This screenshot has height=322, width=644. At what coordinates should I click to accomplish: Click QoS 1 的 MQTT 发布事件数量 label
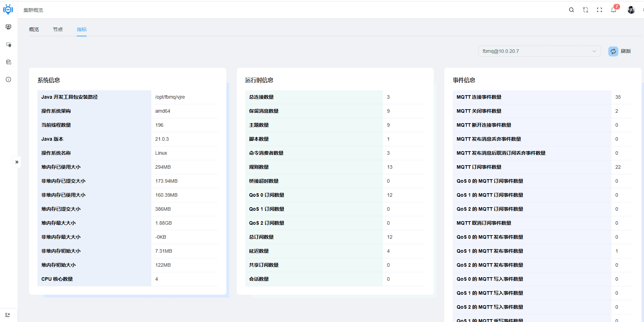[x=490, y=251]
